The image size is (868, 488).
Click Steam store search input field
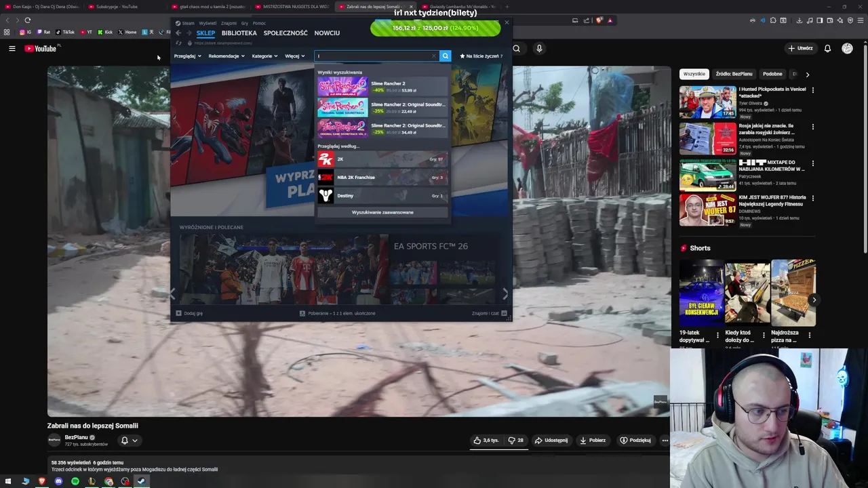pos(375,56)
